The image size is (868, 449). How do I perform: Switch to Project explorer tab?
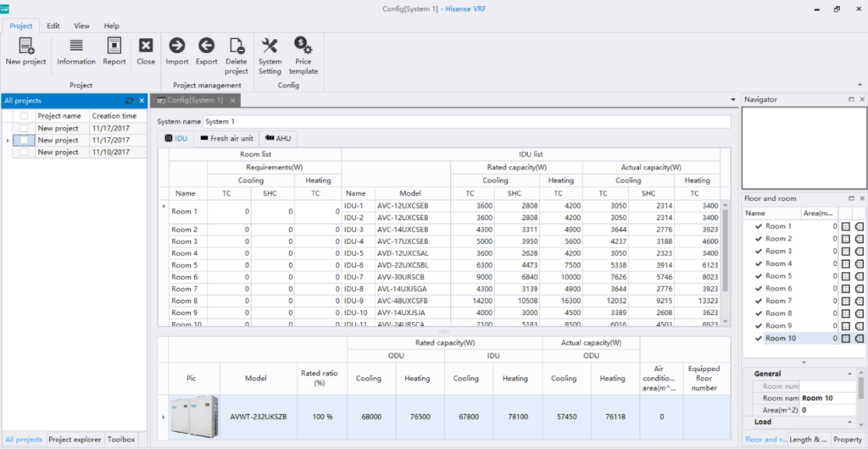(75, 440)
